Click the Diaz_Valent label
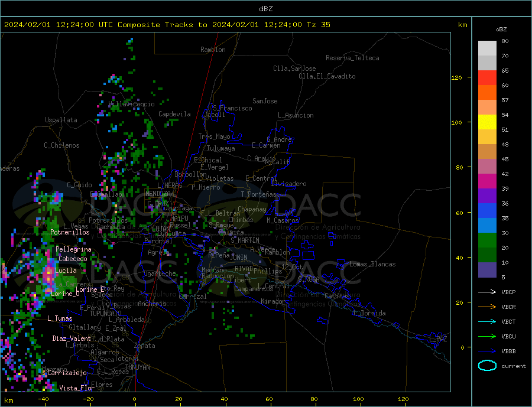 pyautogui.click(x=72, y=338)
